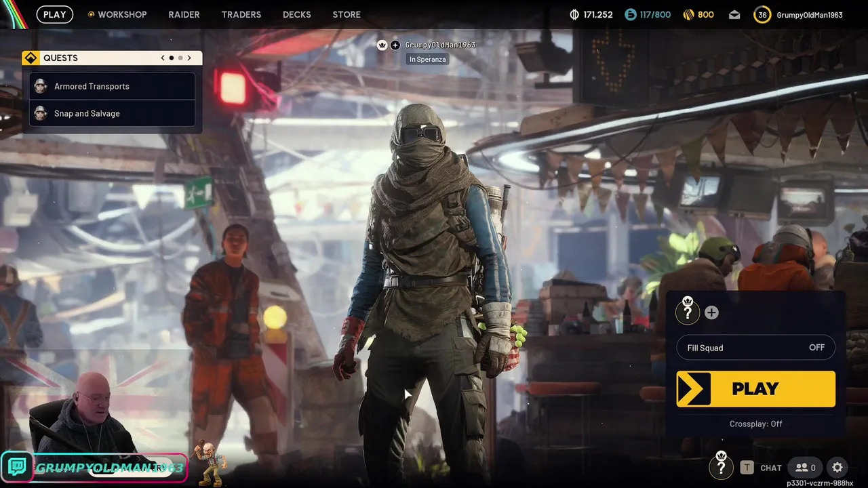Screen dimensions: 868x488
Task: Click the bottom bar question mark avatar
Action: coord(721,467)
